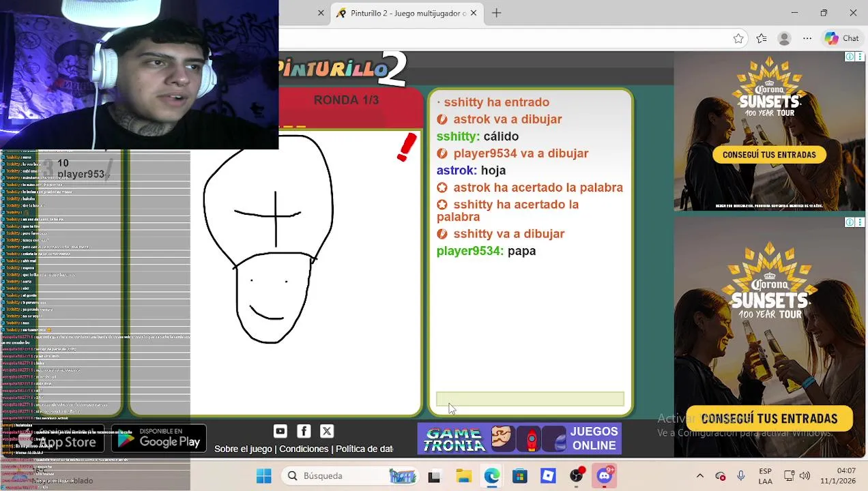
Task: Click the top Corona ad info icon
Action: [x=850, y=57]
